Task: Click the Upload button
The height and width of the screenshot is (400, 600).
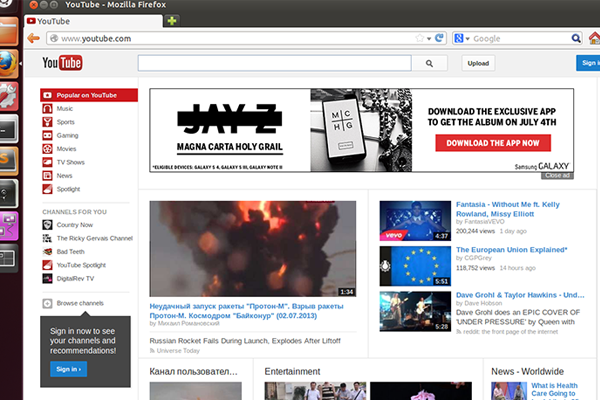Action: pos(478,63)
